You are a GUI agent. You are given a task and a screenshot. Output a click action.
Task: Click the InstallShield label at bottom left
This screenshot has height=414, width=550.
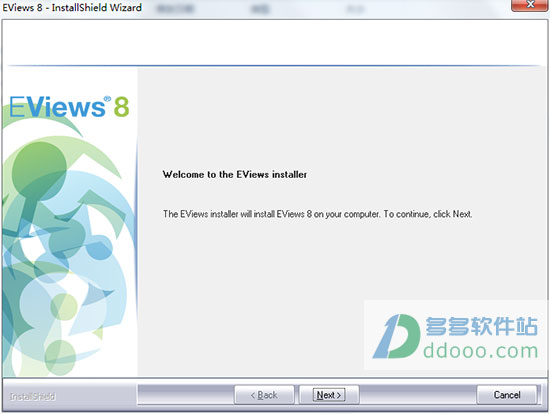(x=32, y=396)
